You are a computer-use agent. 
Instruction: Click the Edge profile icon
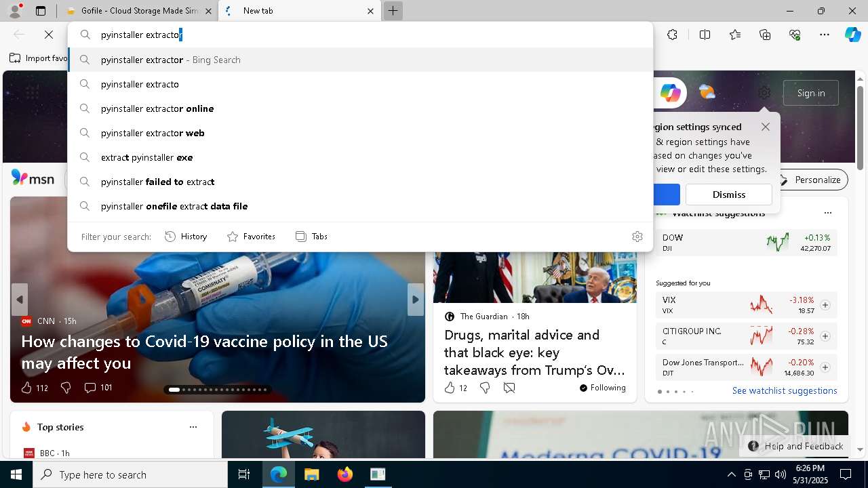(14, 11)
